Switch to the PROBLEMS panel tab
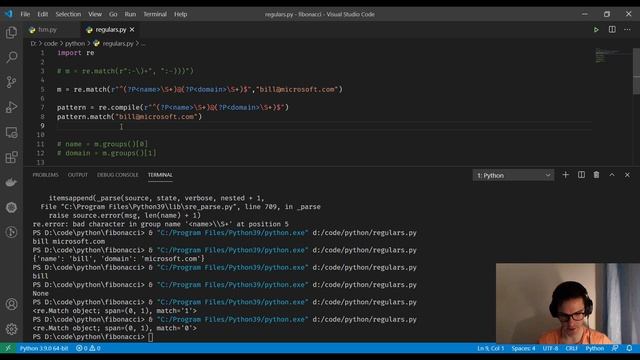 click(x=46, y=175)
